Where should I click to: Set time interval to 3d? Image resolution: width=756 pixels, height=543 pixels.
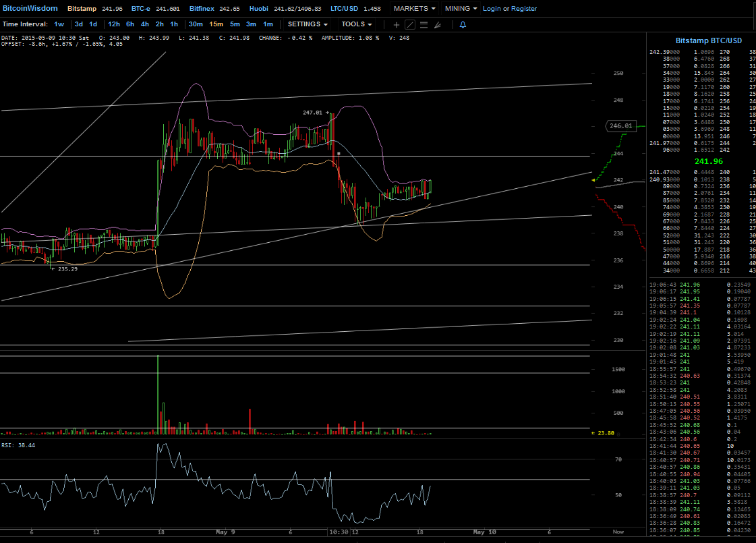79,24
